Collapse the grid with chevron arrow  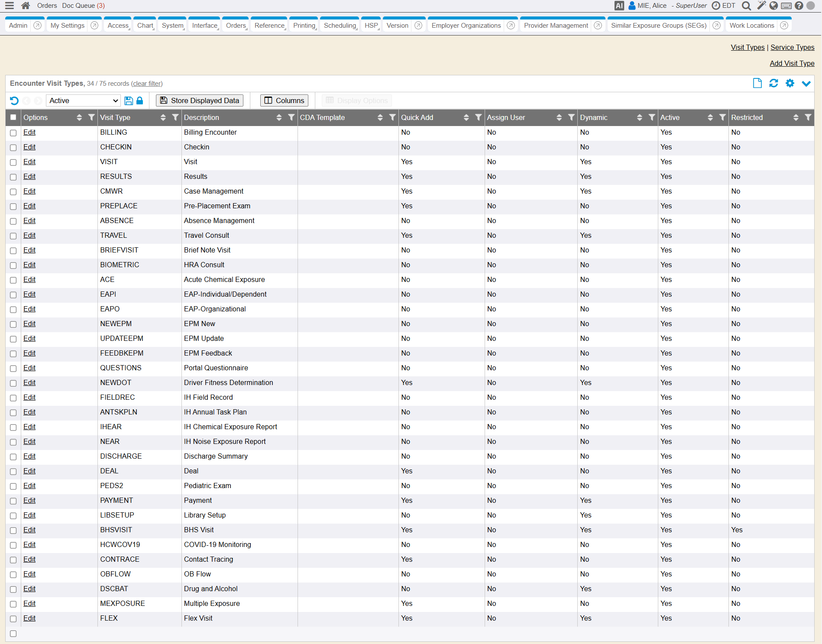pyautogui.click(x=806, y=83)
